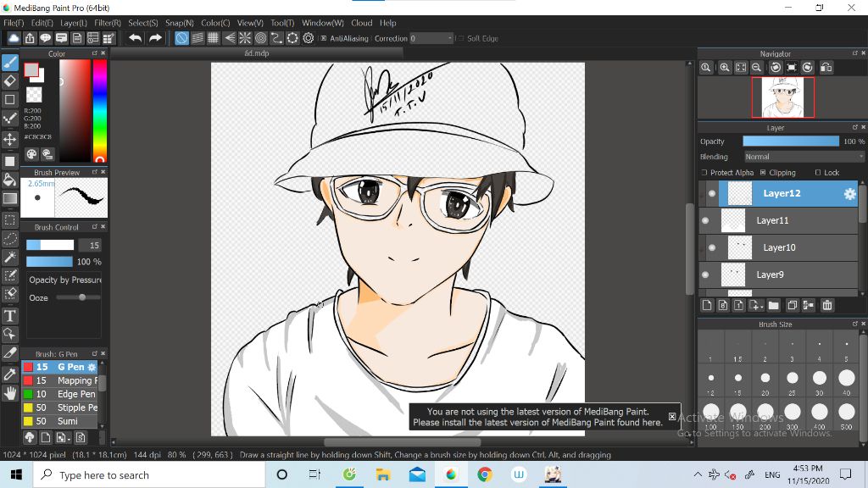Toggle visibility of Layer10
Viewport: 868px width, 488px height.
click(x=712, y=247)
